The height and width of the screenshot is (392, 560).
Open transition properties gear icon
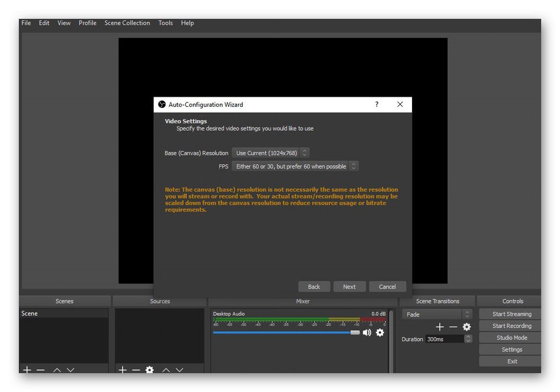[x=466, y=327]
